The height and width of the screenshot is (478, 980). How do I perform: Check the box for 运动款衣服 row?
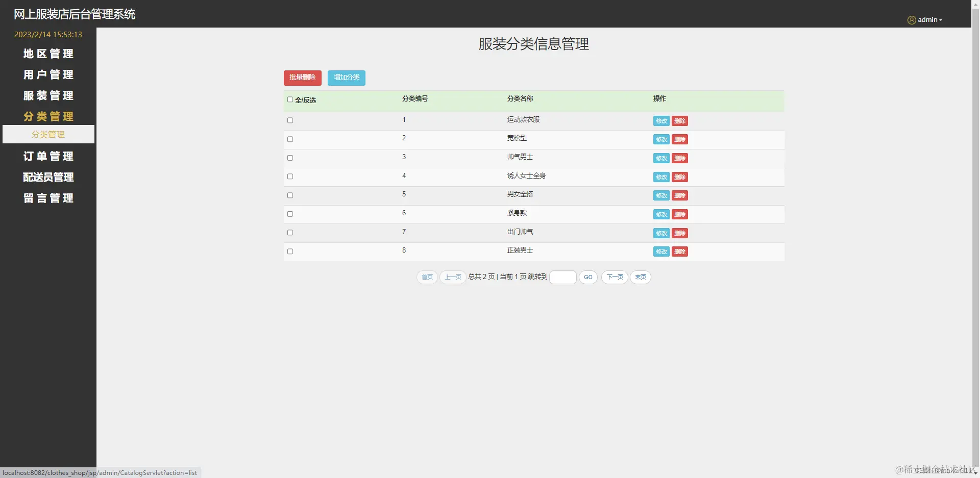[290, 120]
